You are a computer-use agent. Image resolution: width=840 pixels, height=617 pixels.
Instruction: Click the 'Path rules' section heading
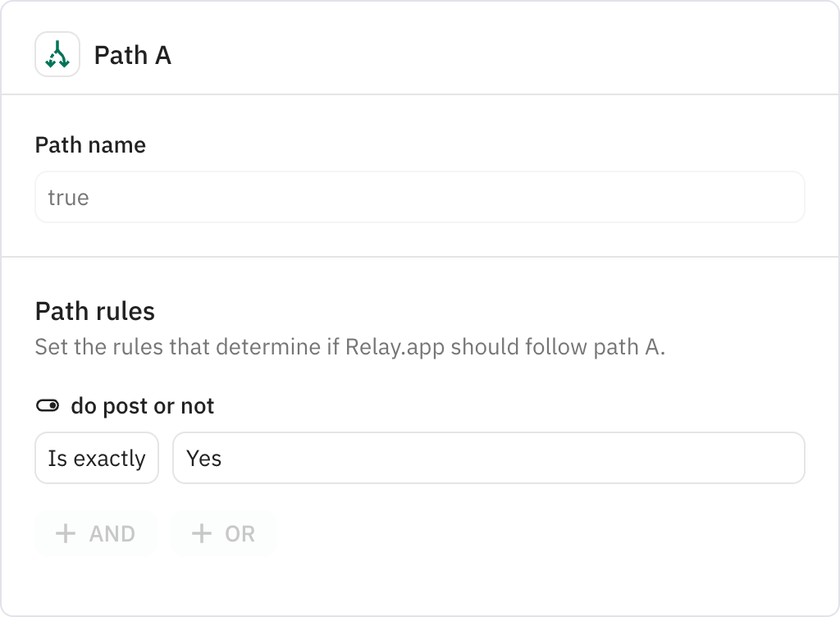coord(95,311)
